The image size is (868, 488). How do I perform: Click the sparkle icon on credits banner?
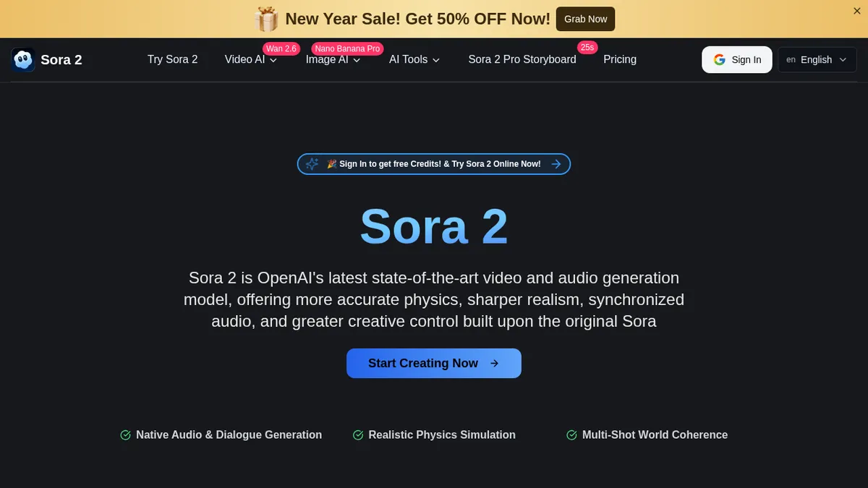pyautogui.click(x=312, y=163)
